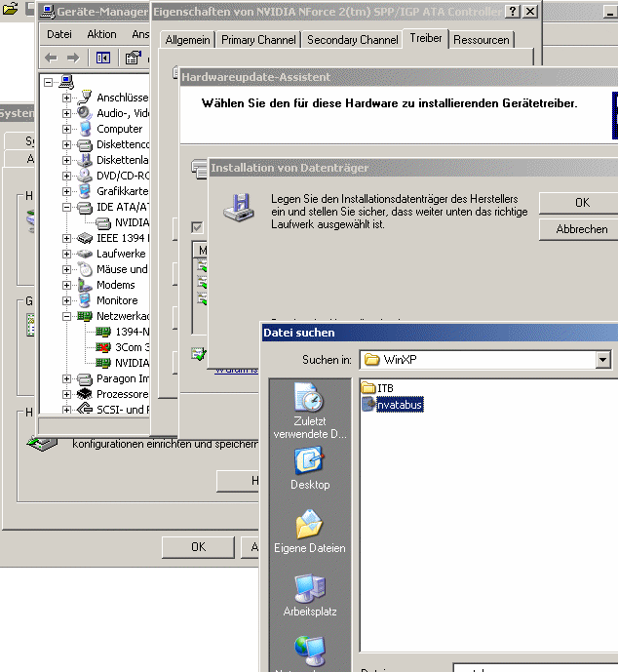Switch to the Allgemein tab

coord(187,40)
